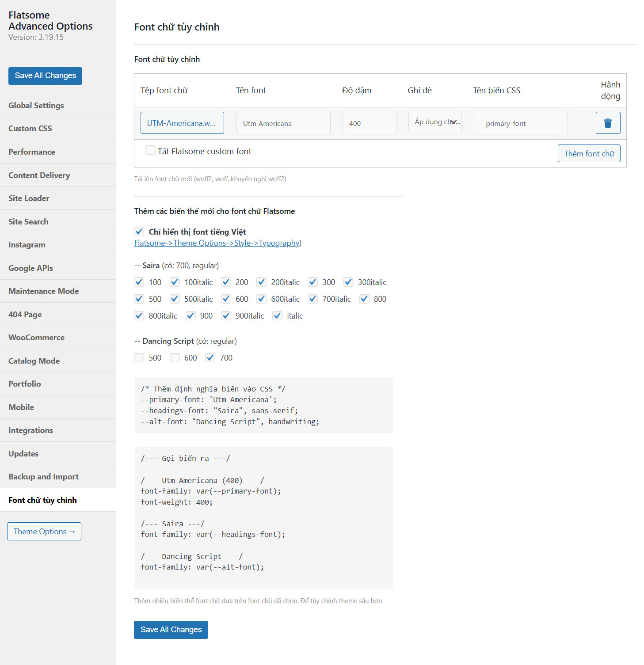
Task: Open Backup and Import section
Action: click(58, 476)
